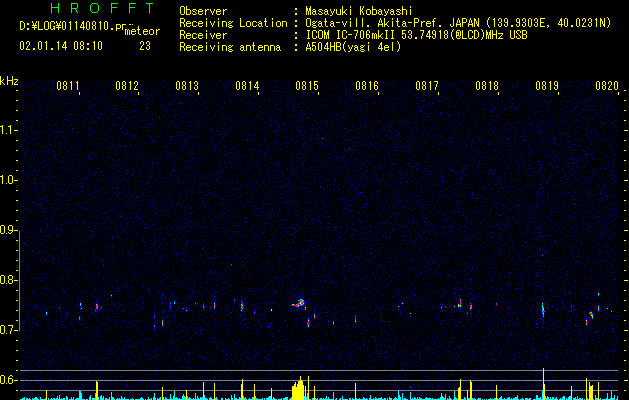
Task: Click the HROFFT title text
Action: coord(103,8)
